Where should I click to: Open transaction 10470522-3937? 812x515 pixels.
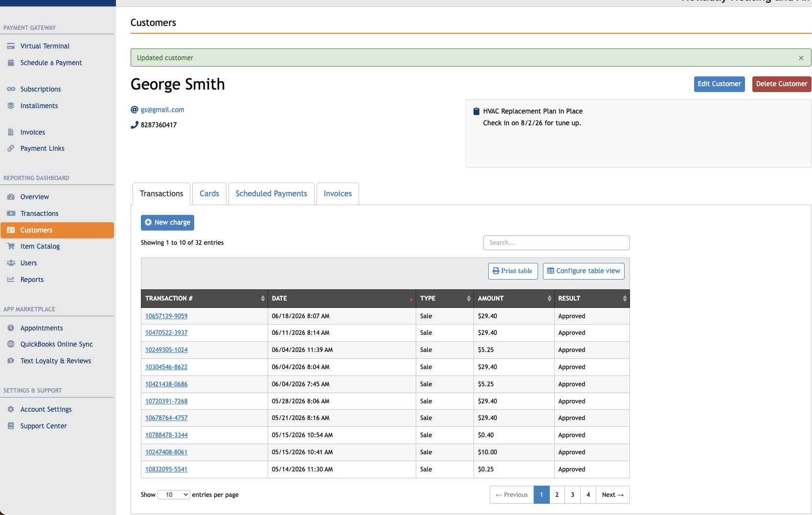click(x=166, y=333)
